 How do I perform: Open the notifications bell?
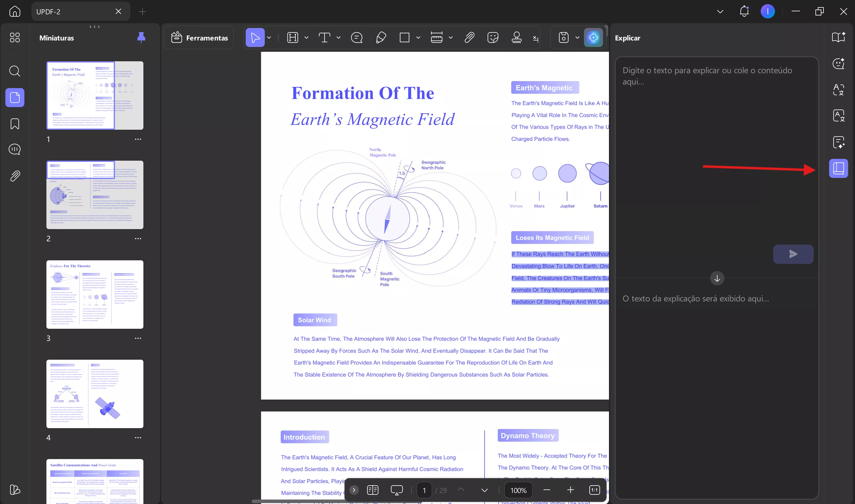pyautogui.click(x=744, y=11)
